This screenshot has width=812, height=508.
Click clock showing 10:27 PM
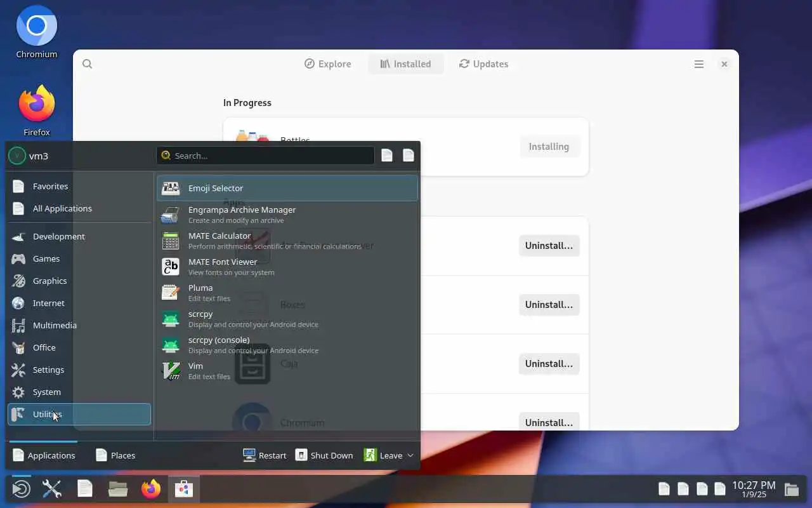(x=754, y=489)
